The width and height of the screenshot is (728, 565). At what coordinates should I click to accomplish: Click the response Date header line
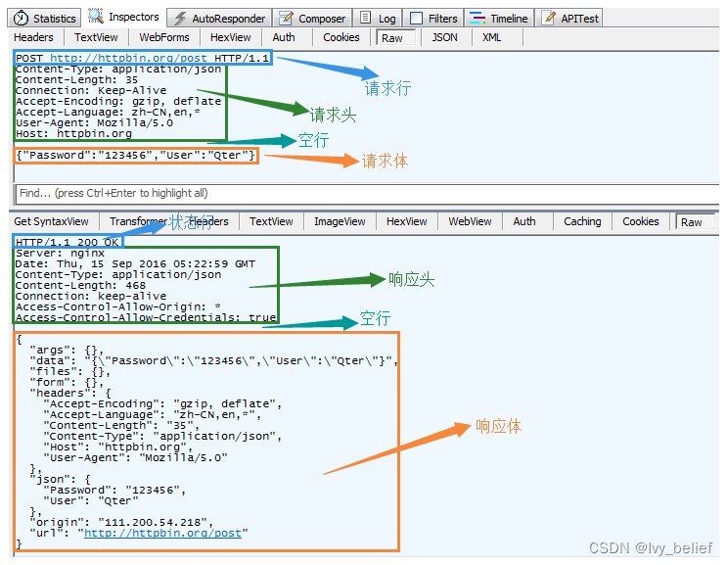(x=136, y=264)
